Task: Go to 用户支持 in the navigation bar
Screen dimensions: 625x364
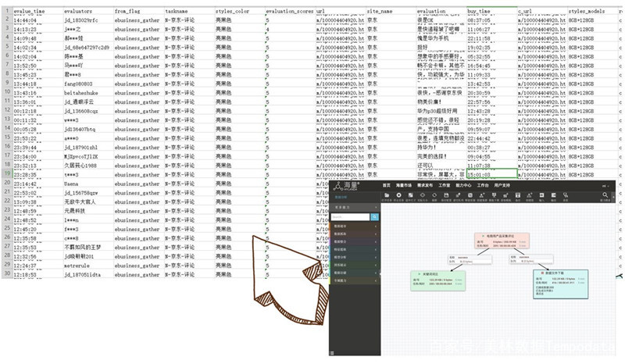Action: pos(502,185)
